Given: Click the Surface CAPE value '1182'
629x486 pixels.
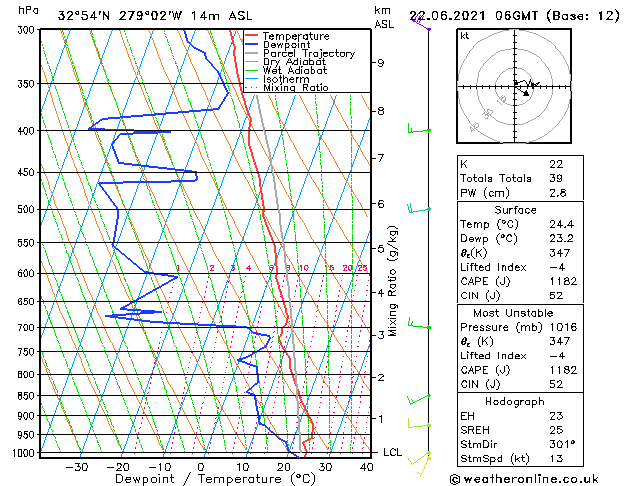Looking at the screenshot, I should (563, 281).
